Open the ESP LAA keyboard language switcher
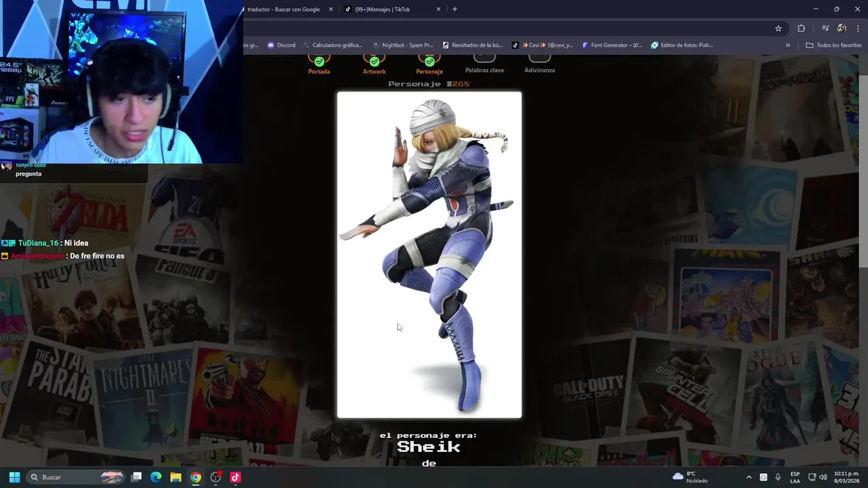 pos(795,477)
